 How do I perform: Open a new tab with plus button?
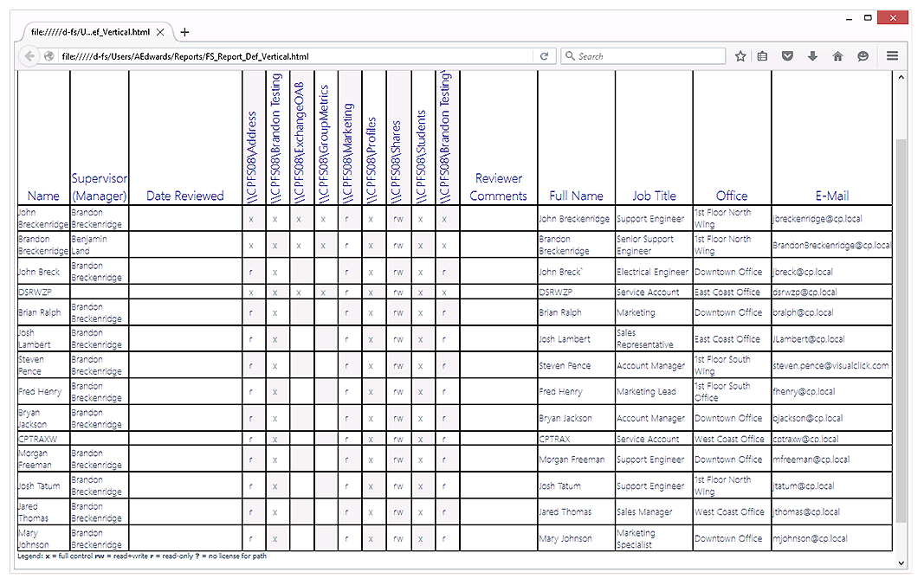coord(184,32)
